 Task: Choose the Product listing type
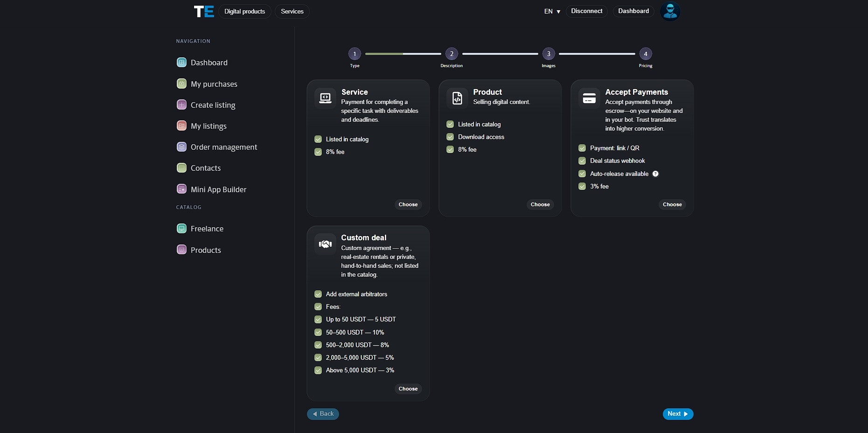point(540,204)
